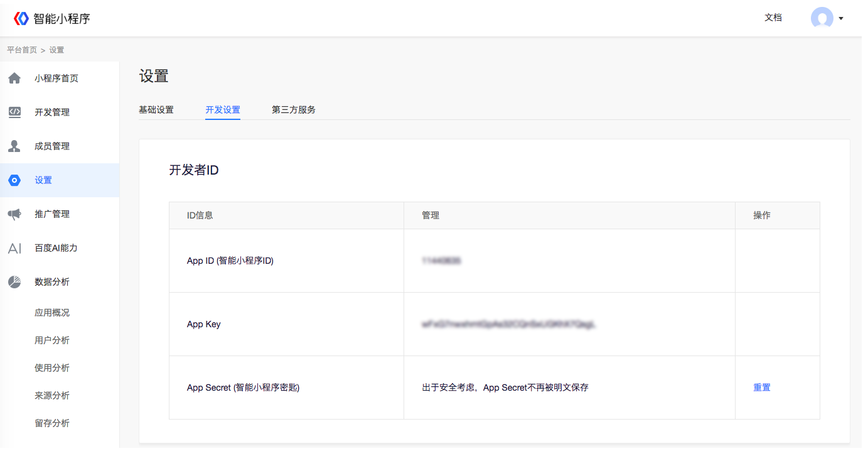Switch to the 第三方服务 tab
This screenshot has height=451, width=868.
294,110
